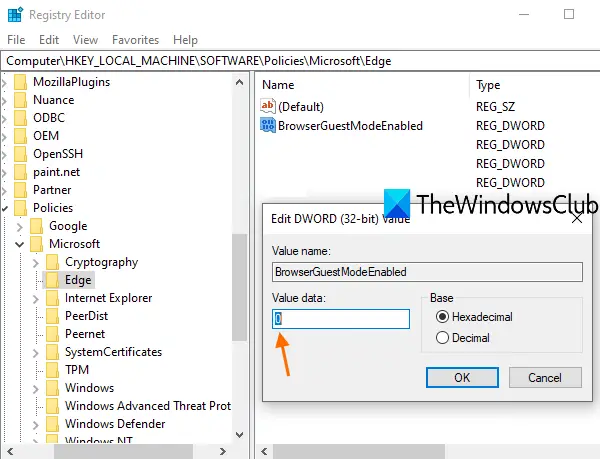Click the REG_SZ type cell
Image resolution: width=600 pixels, height=459 pixels.
coord(495,107)
